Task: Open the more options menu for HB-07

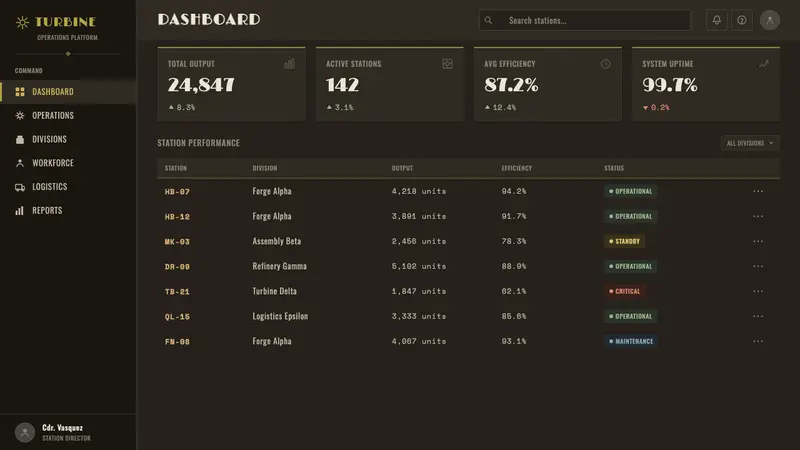Action: click(758, 191)
